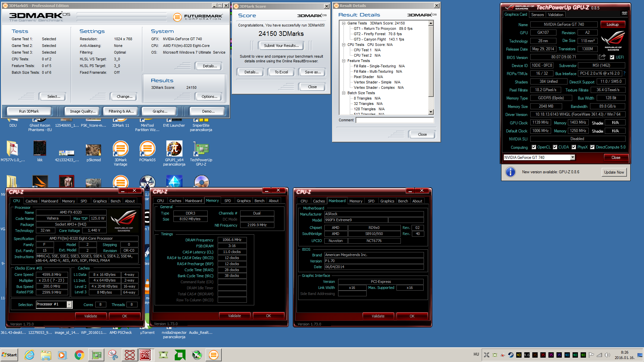Viewport: 644px width, 362px height.
Task: Click the HU language indicator in the taskbar
Action: click(476, 354)
